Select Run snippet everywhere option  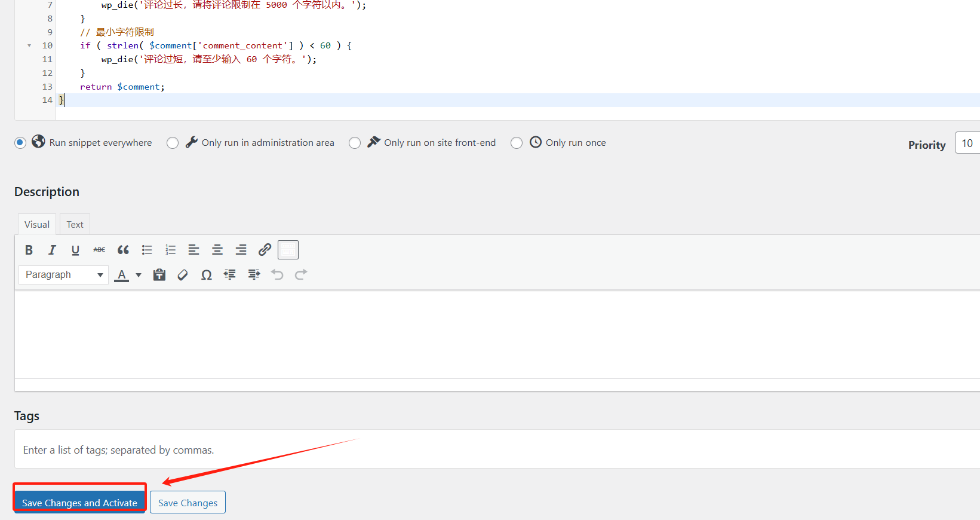click(x=20, y=143)
